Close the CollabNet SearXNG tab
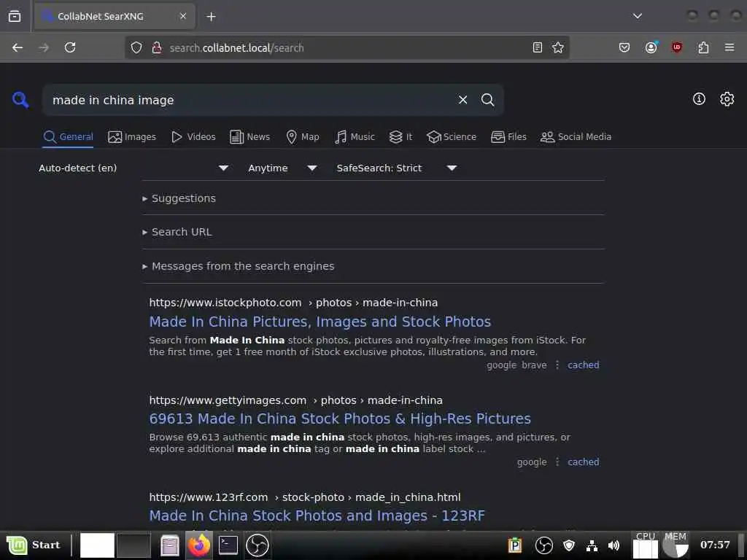This screenshot has width=747, height=560. [x=183, y=16]
